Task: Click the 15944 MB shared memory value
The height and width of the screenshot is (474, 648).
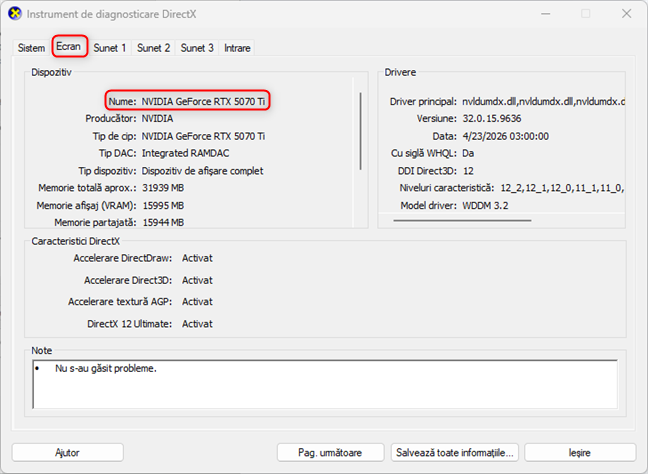Action: tap(163, 222)
